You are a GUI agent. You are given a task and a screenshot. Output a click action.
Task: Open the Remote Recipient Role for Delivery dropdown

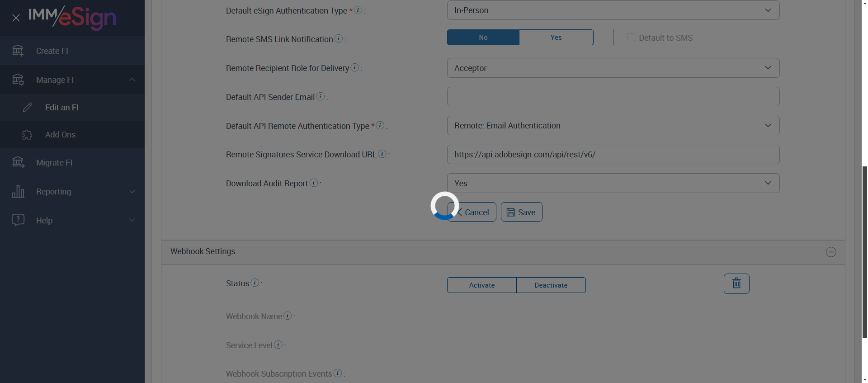click(613, 68)
